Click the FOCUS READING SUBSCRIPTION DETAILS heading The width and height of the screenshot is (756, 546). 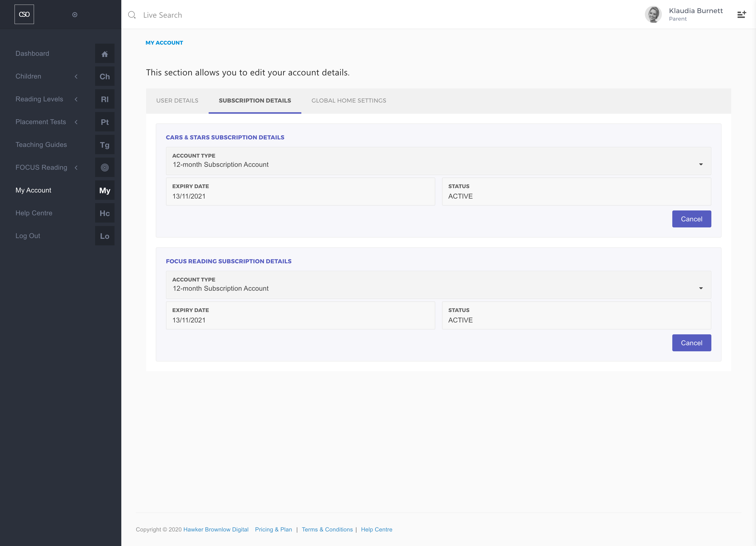[228, 261]
